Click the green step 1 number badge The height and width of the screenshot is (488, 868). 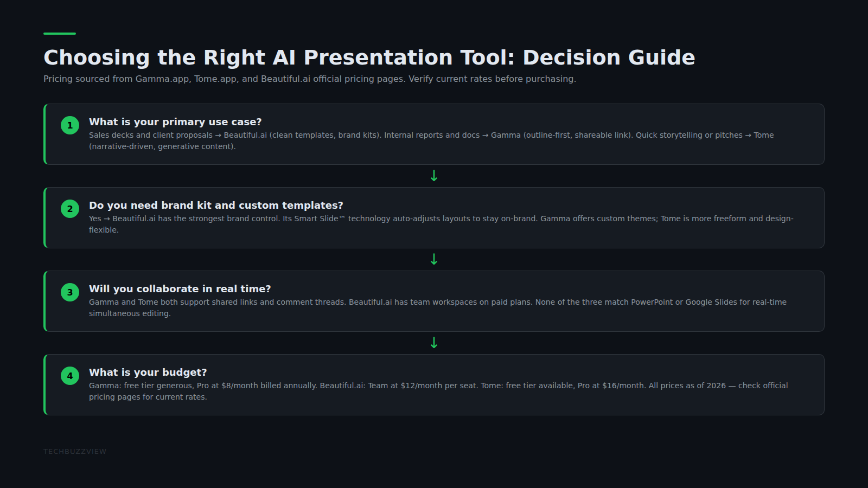(70, 125)
